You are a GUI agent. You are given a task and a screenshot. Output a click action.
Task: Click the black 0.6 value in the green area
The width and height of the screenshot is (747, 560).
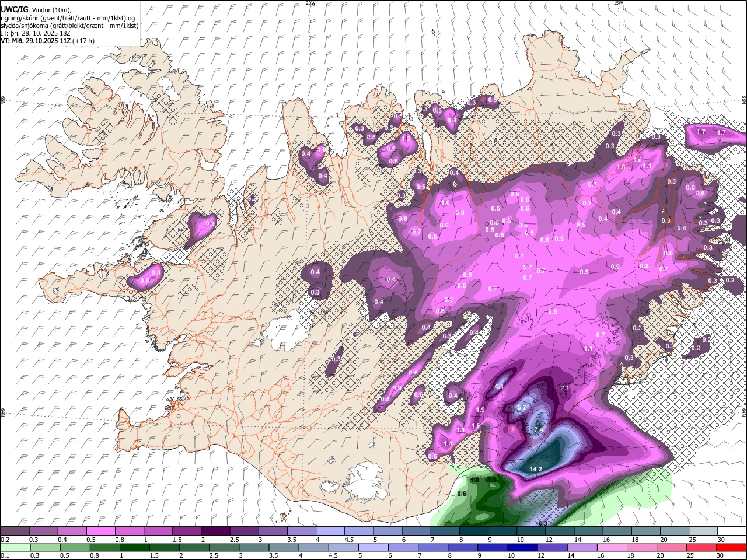tap(462, 494)
